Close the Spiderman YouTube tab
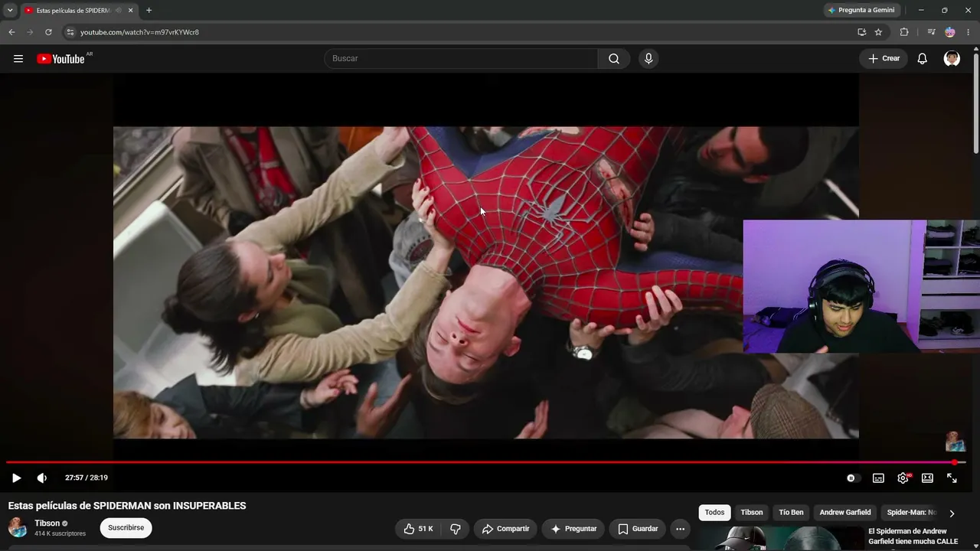 tap(130, 11)
